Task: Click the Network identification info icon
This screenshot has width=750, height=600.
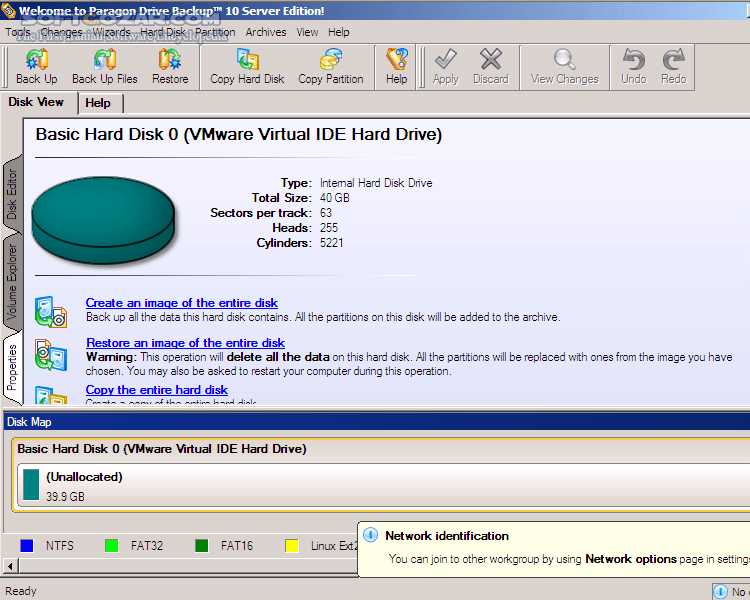Action: [371, 535]
